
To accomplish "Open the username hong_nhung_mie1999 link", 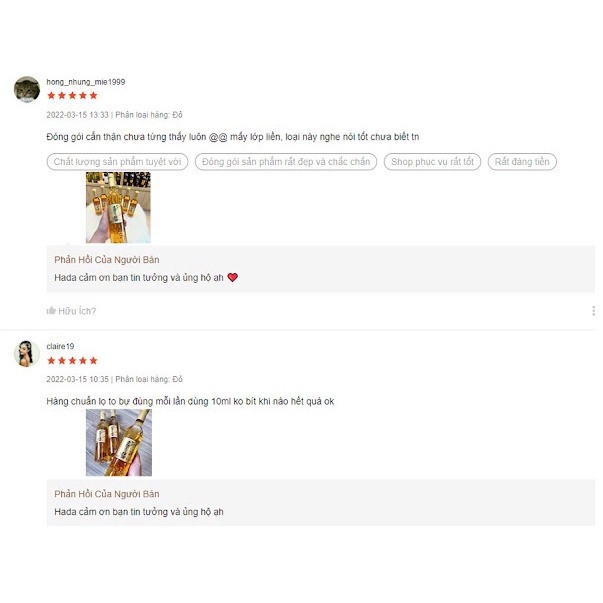I will [86, 82].
